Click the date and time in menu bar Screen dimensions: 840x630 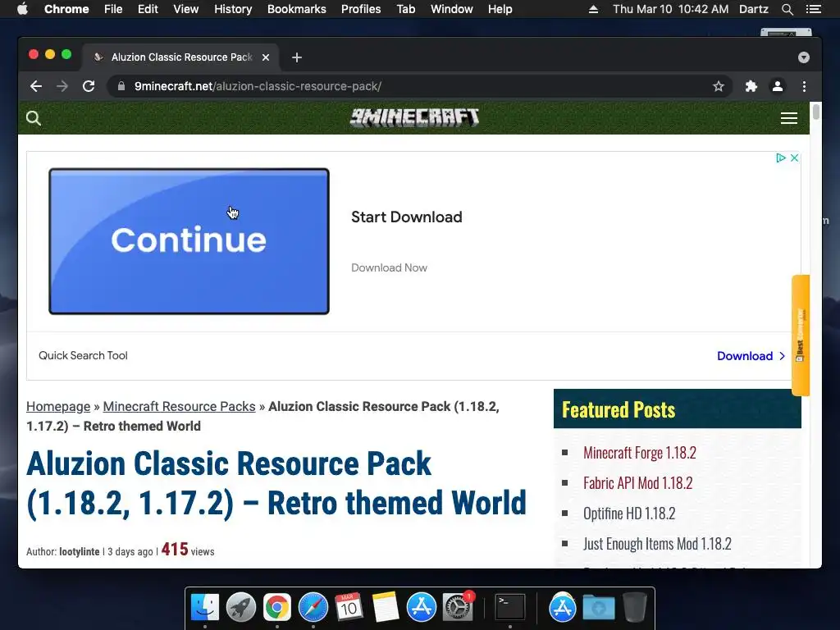click(671, 9)
